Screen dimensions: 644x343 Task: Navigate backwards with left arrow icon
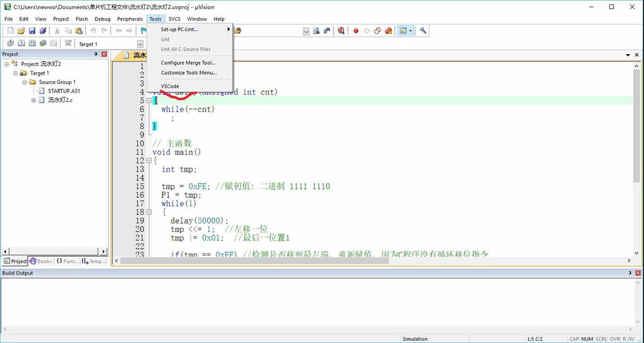(118, 31)
